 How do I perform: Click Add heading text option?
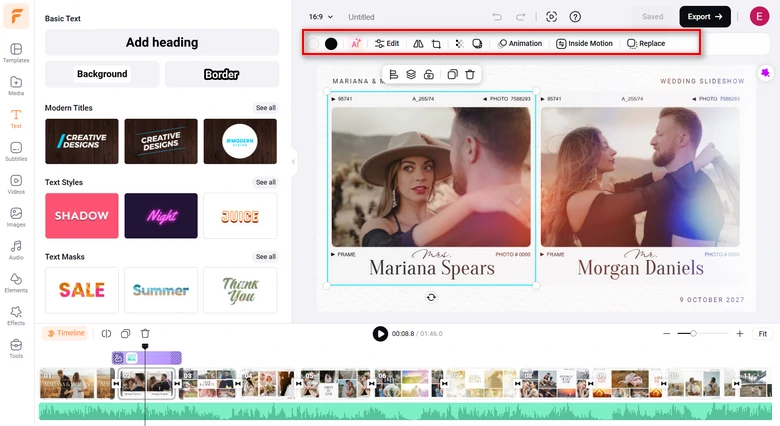click(162, 42)
